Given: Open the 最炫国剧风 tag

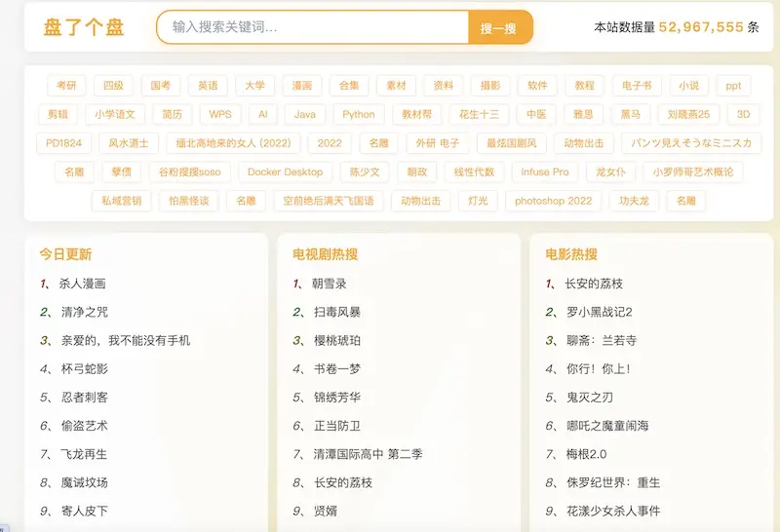Looking at the screenshot, I should [x=511, y=143].
